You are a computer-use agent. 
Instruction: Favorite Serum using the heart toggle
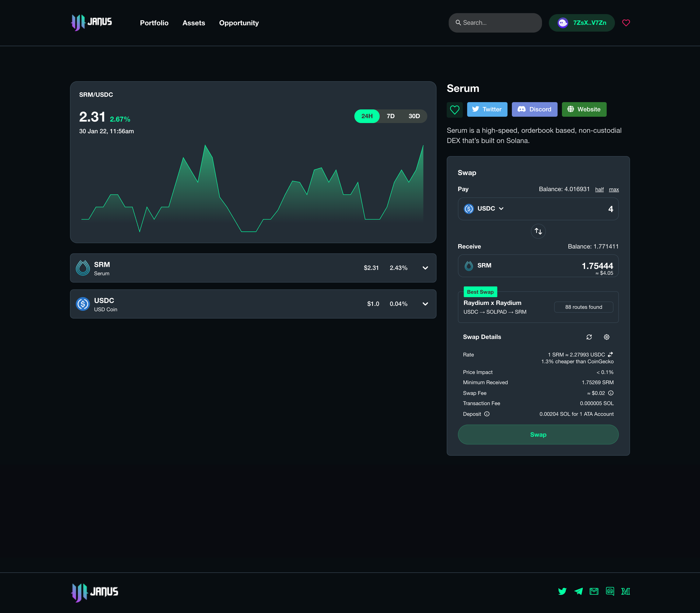tap(455, 109)
